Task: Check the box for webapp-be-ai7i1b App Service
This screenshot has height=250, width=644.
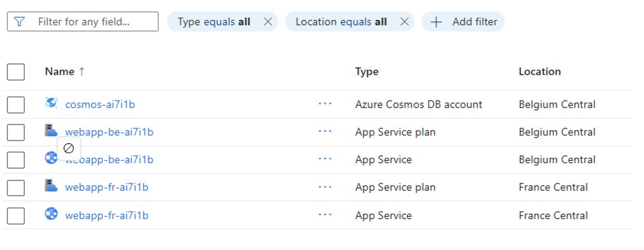Action: [16, 160]
